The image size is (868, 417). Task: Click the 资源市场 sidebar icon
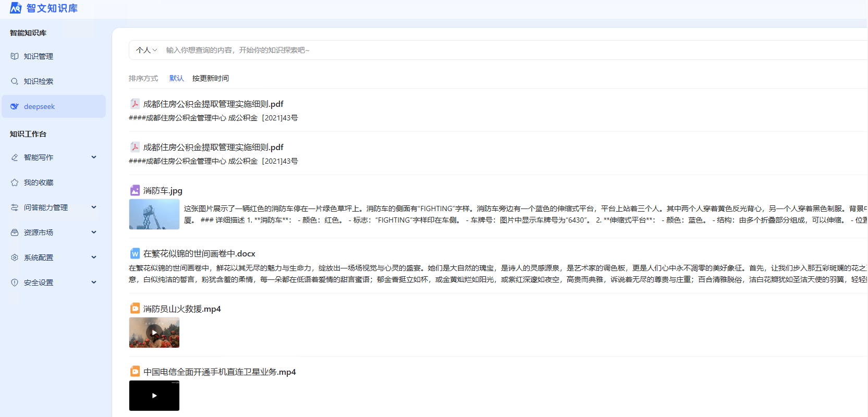click(x=15, y=232)
